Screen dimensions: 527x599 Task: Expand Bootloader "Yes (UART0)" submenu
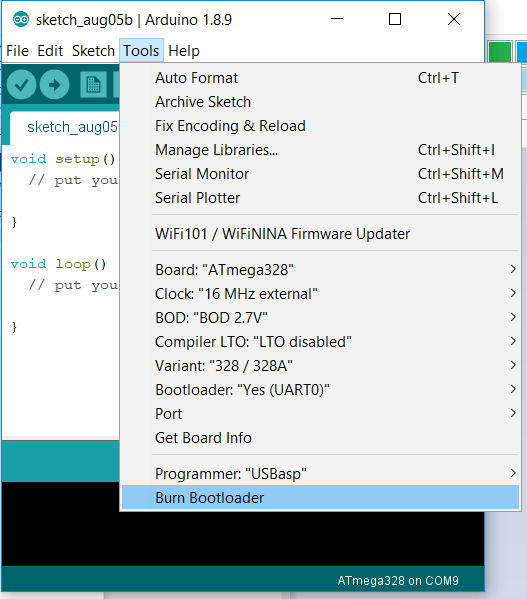pyautogui.click(x=320, y=390)
